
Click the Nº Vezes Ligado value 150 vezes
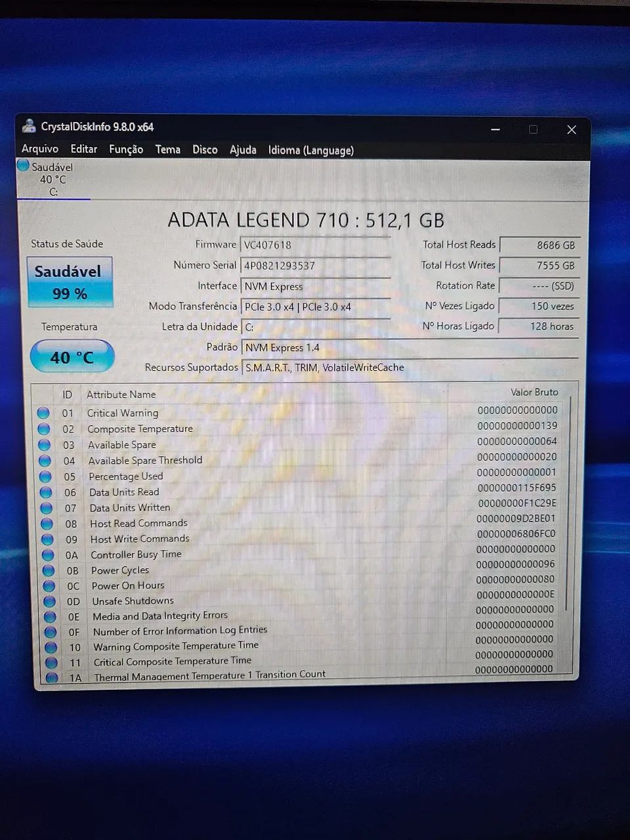coord(539,306)
